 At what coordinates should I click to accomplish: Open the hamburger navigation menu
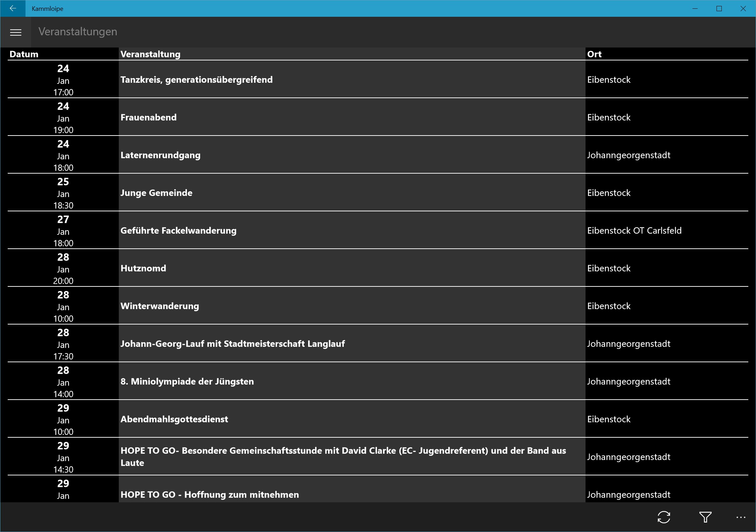(x=16, y=32)
